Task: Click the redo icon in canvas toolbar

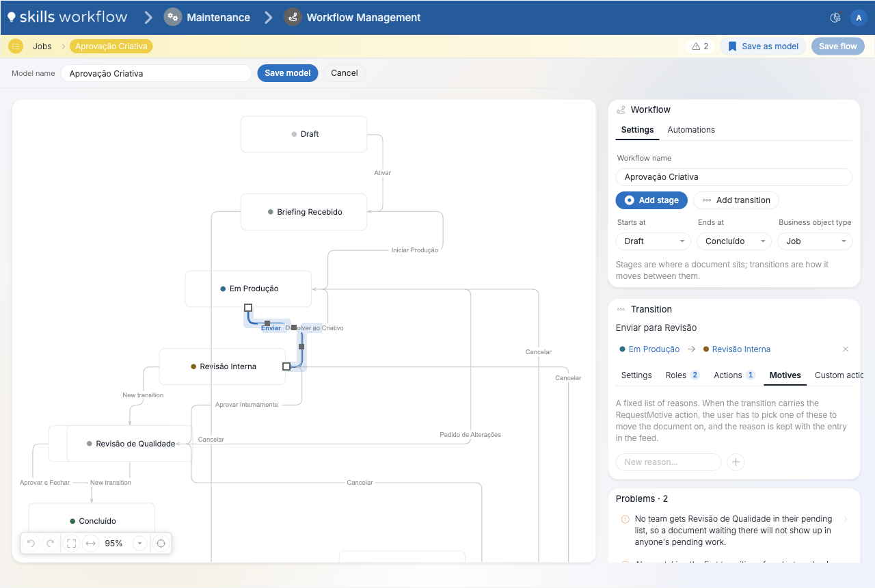Action: click(x=50, y=544)
